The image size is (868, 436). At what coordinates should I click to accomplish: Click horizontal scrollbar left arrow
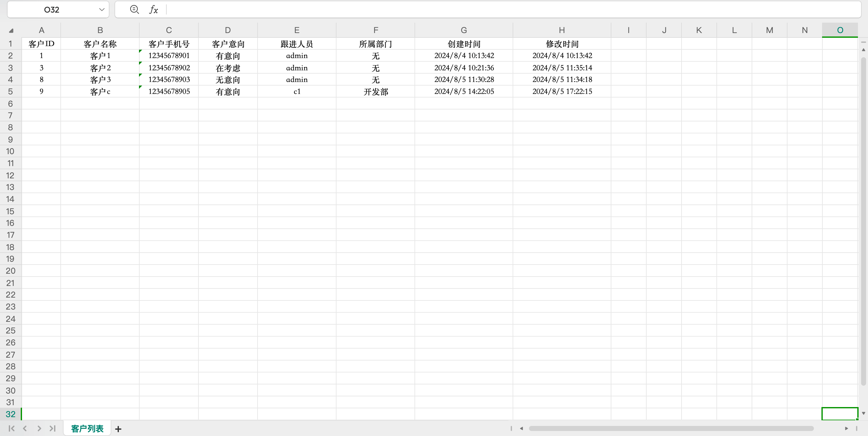521,428
